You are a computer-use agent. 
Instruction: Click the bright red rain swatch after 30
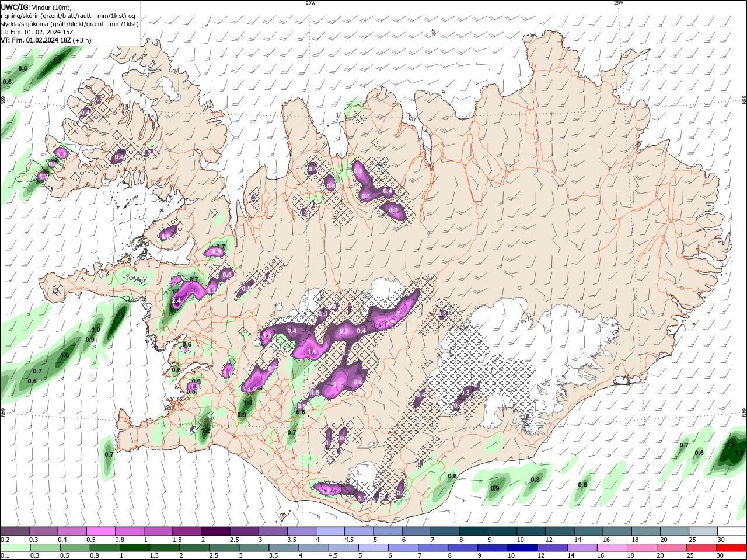point(731,548)
